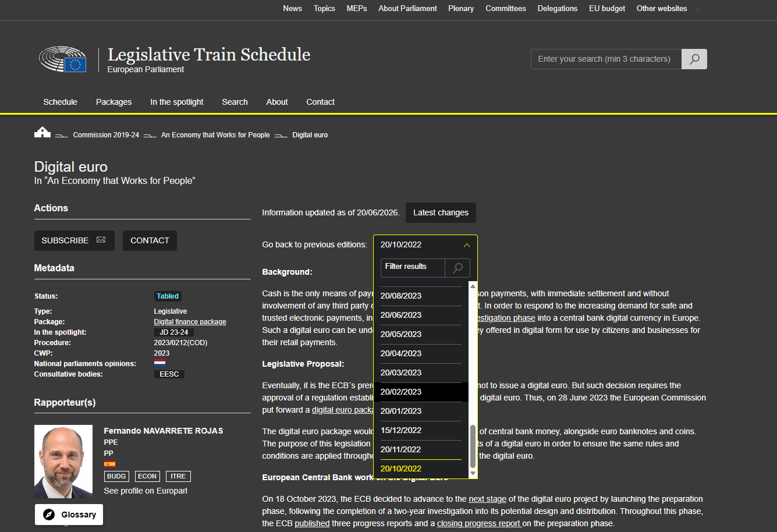Click the ECON committee tag
The width and height of the screenshot is (777, 532).
pos(147,476)
